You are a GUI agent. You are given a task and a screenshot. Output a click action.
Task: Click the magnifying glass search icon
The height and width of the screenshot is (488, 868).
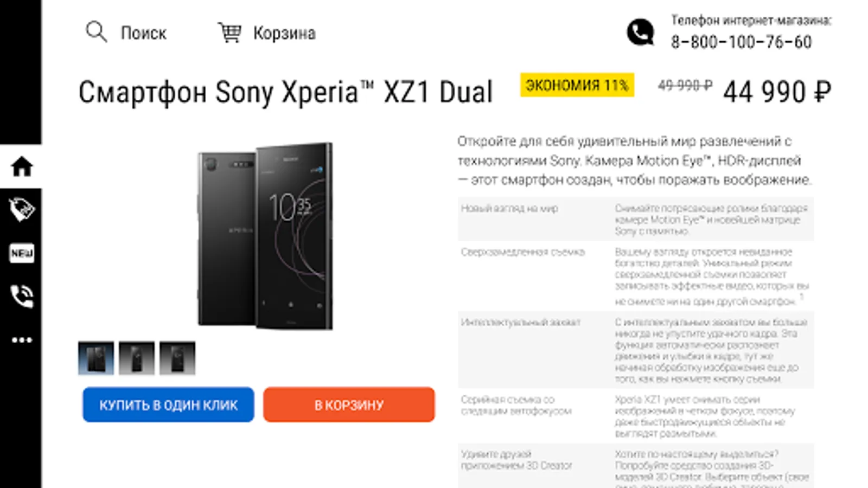coord(96,32)
